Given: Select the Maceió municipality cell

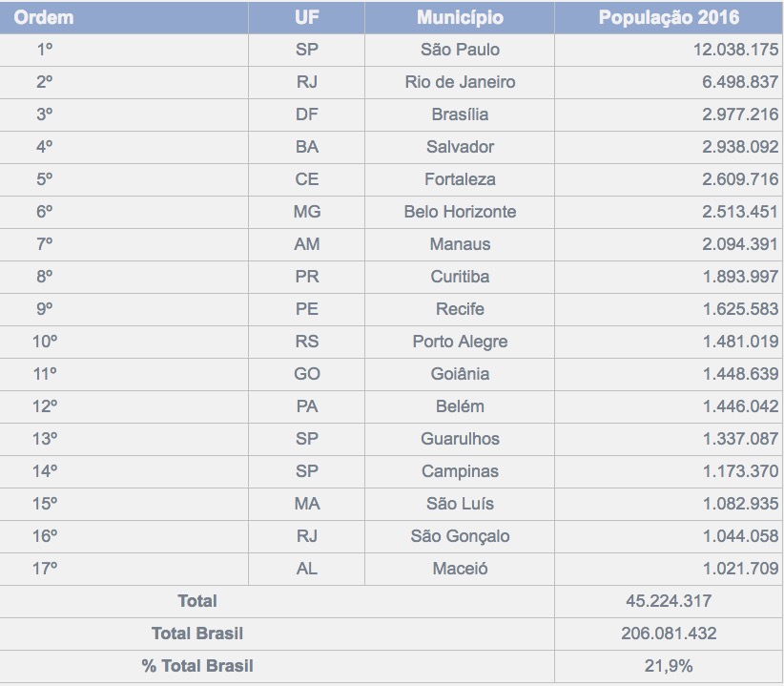Looking at the screenshot, I should tap(460, 569).
